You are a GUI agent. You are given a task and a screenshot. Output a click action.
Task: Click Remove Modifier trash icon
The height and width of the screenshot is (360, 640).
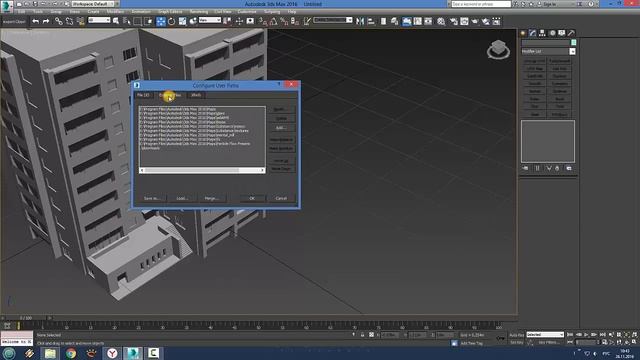click(557, 168)
